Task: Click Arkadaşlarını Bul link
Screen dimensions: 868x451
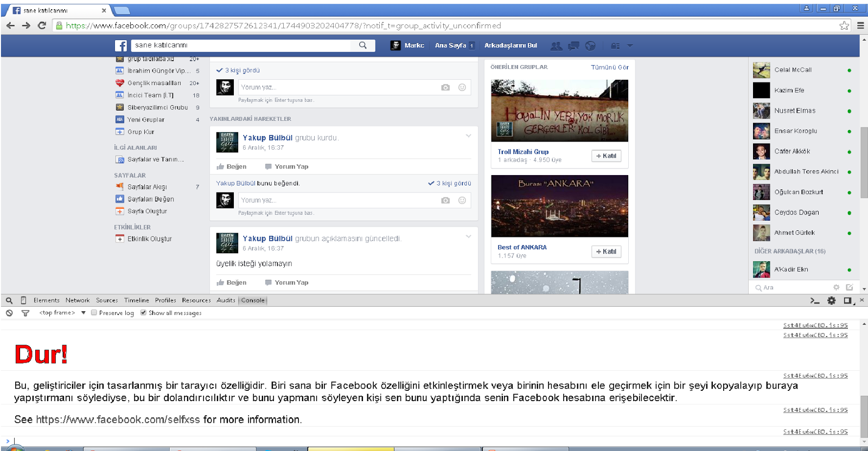Action: (510, 46)
